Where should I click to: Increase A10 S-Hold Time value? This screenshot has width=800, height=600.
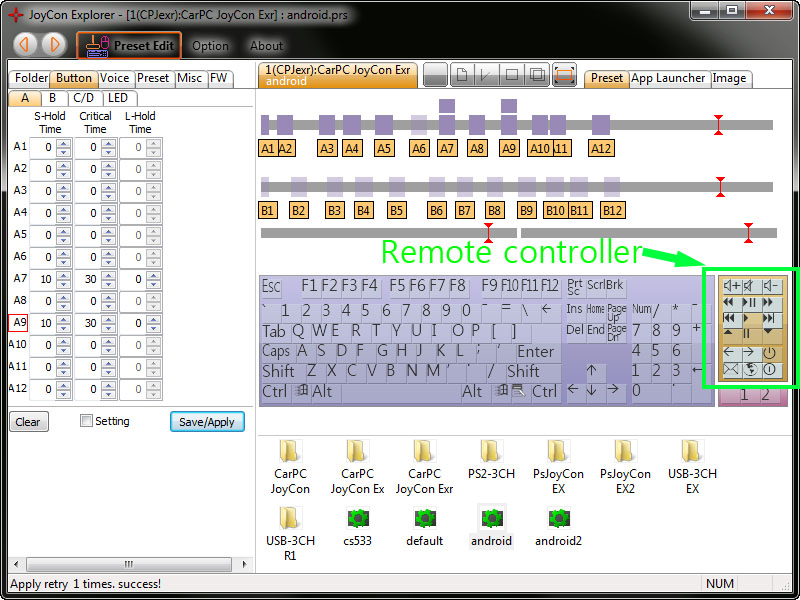click(64, 341)
